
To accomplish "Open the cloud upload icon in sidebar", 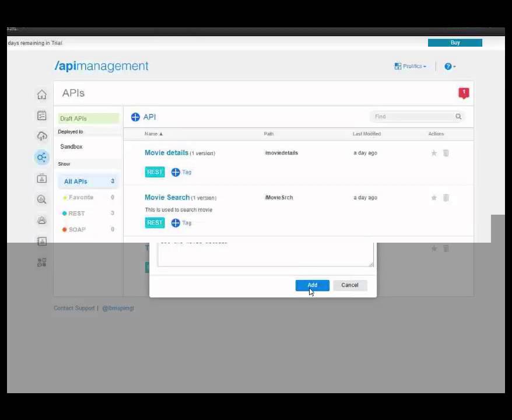I will pyautogui.click(x=42, y=136).
